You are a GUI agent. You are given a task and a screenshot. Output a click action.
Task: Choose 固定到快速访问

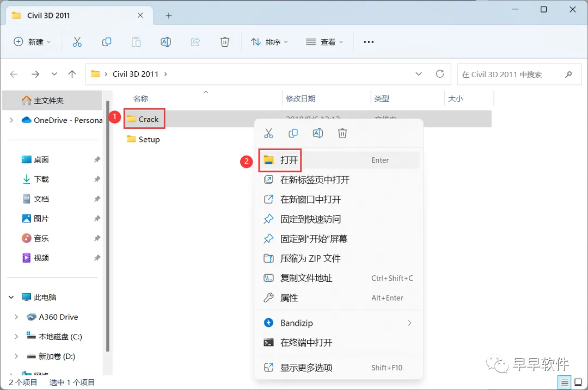coord(339,219)
